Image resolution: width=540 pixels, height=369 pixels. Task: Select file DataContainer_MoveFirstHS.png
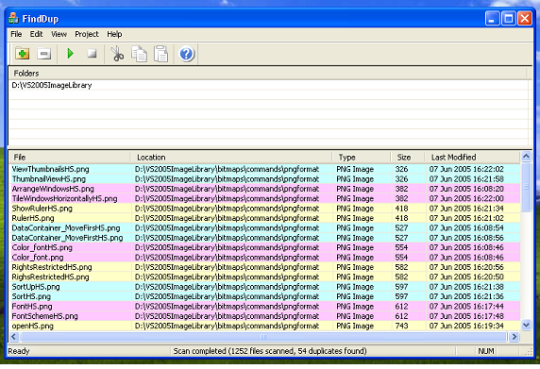point(67,238)
